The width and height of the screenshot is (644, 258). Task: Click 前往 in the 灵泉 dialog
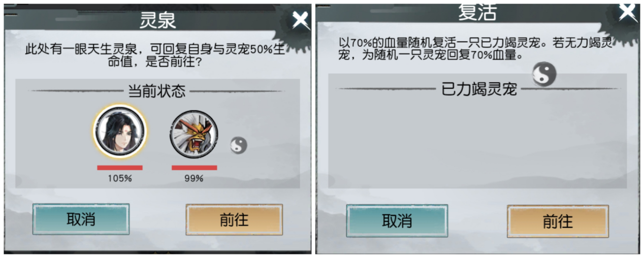(x=234, y=219)
